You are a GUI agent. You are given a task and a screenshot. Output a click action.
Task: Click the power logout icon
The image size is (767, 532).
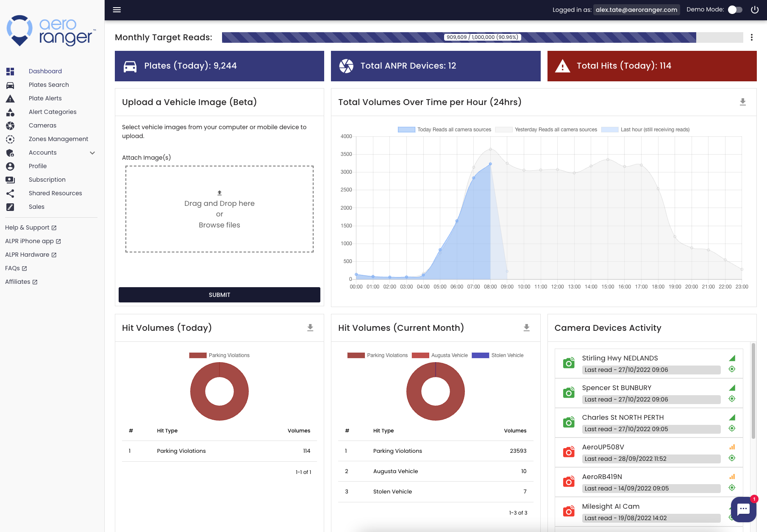coord(755,10)
